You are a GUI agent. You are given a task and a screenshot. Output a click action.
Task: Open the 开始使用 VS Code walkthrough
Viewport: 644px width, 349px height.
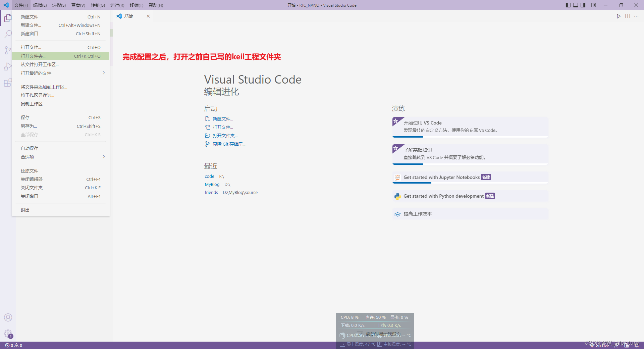(470, 127)
